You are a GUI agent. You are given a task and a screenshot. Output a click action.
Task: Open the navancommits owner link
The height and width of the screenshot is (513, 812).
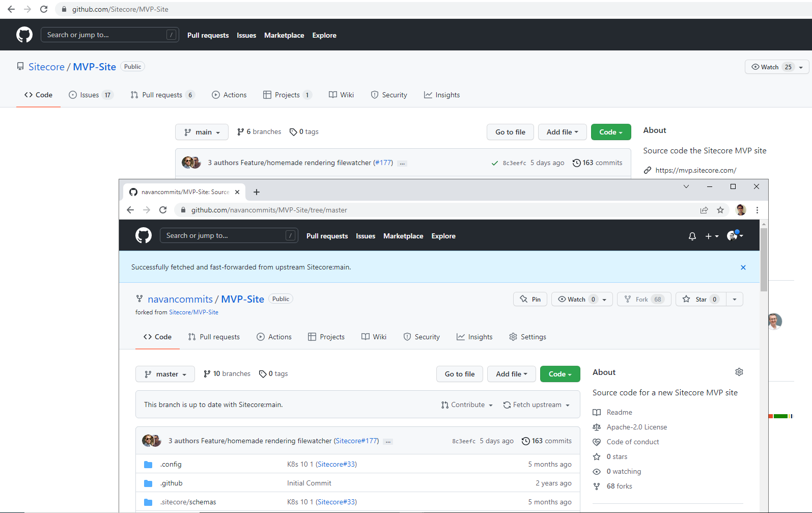(180, 299)
